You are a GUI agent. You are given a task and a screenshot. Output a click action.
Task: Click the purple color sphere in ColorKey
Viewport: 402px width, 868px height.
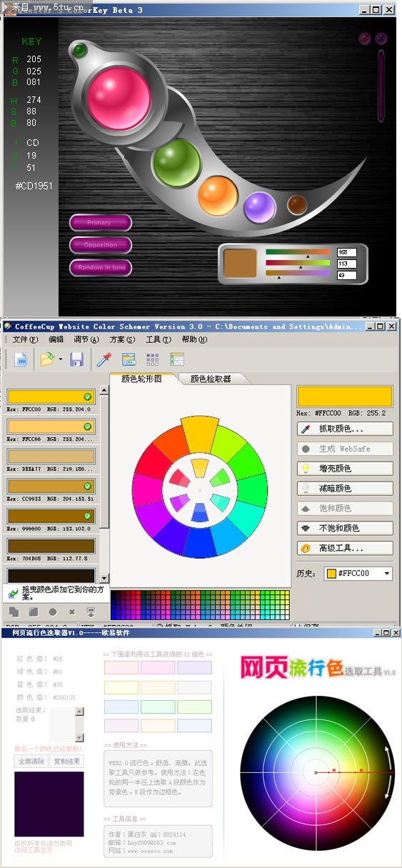point(259,207)
